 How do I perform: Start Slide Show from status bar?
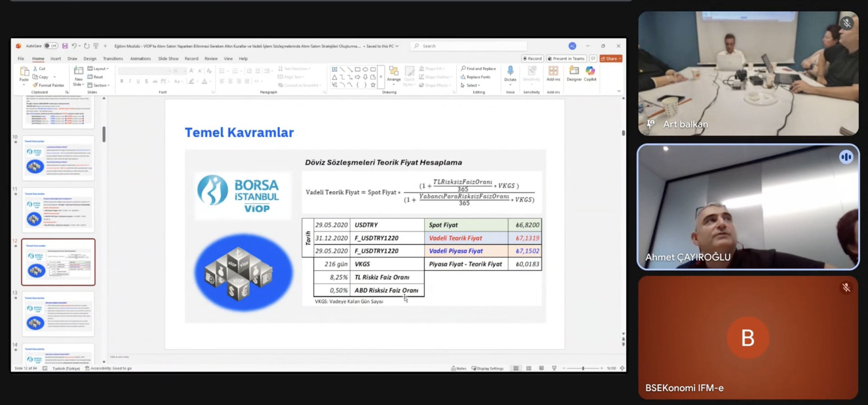554,368
